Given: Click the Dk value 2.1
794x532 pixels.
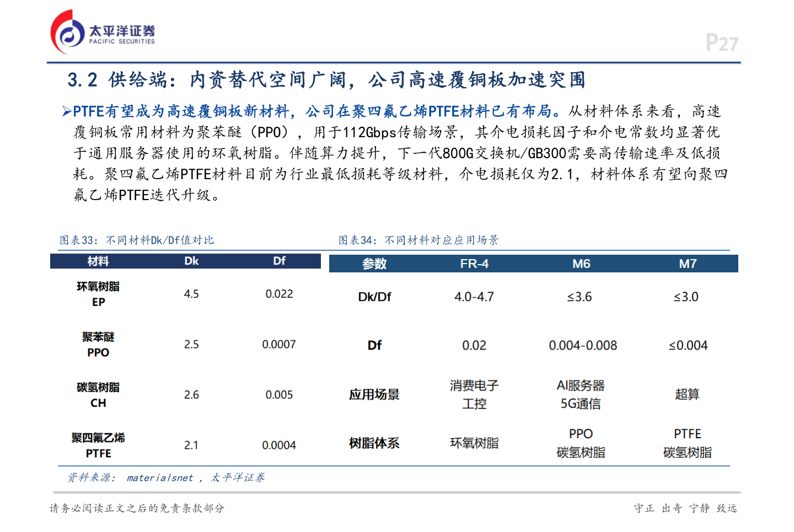Looking at the screenshot, I should (191, 445).
